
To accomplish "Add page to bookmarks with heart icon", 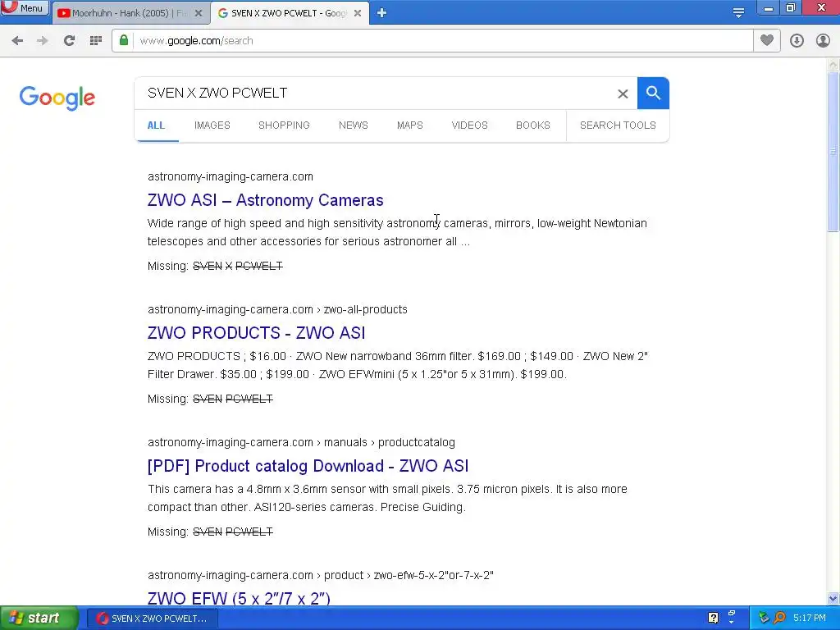I will (767, 40).
